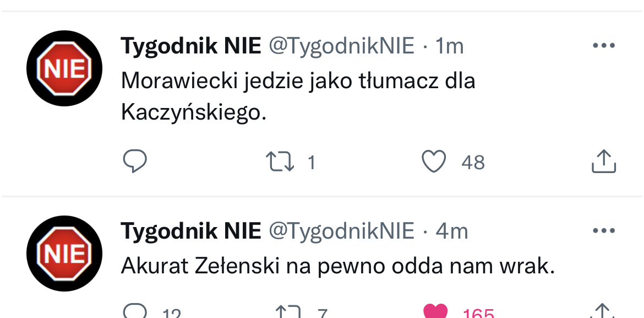
Task: Click @TygodnikNIE handle on the 4m tweet
Action: pos(341,231)
